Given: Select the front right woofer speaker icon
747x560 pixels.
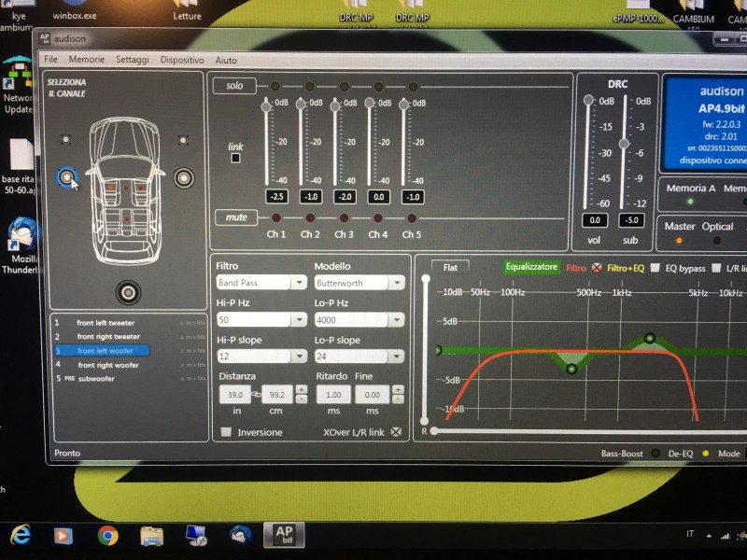Looking at the screenshot, I should (183, 178).
